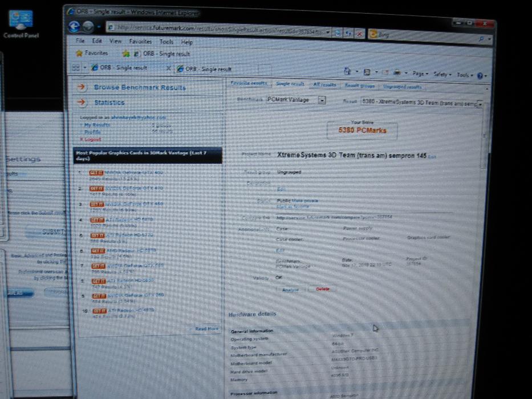Click Get It badge for first graphics card
Screen dimensions: 532x399
point(96,173)
